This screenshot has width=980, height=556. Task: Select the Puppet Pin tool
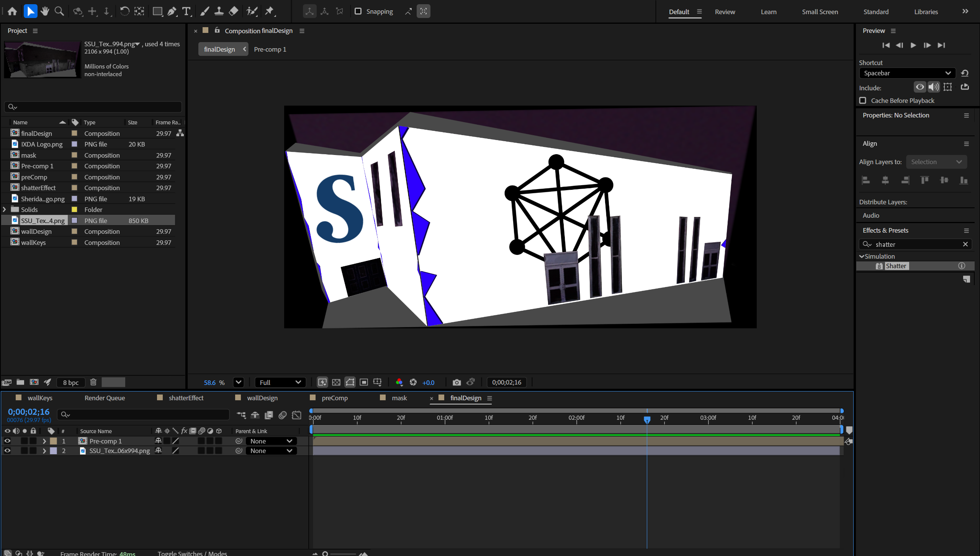[270, 11]
